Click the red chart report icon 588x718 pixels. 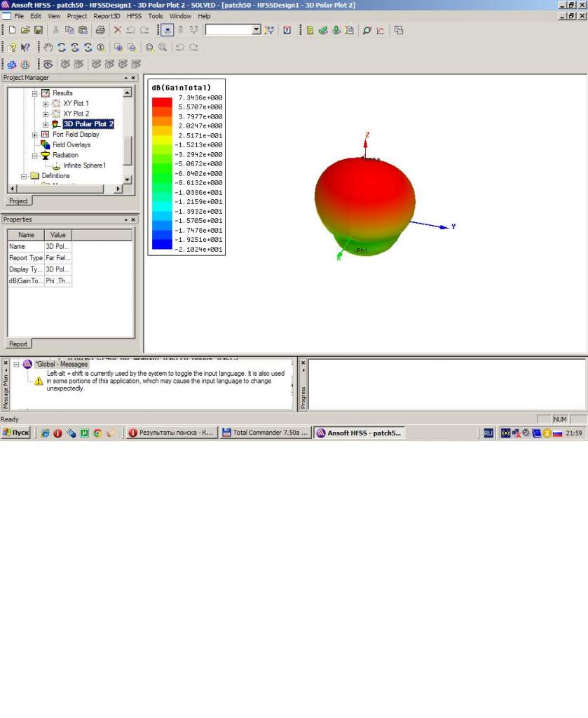pyautogui.click(x=381, y=30)
